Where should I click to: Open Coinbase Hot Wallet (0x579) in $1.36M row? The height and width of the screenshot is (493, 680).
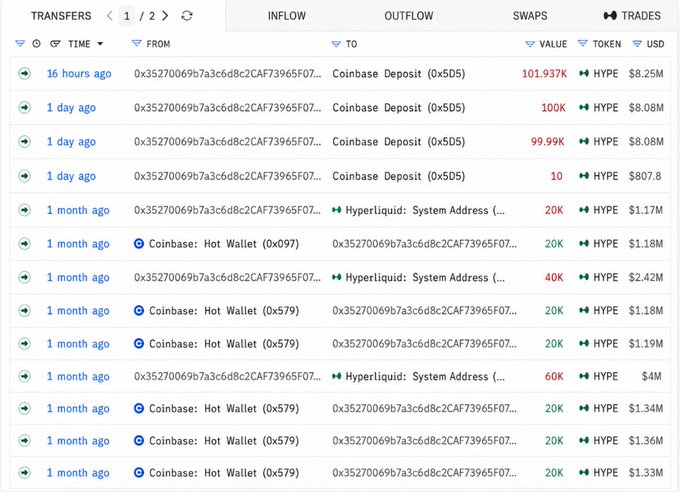[224, 441]
